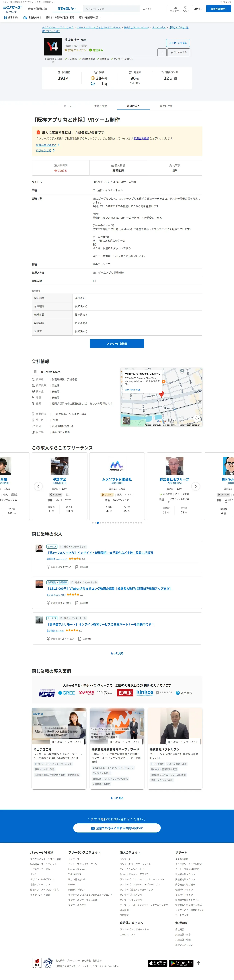Screen dimensions: 234x980
Task: Click the クラウドソーシング ランサーズ breadcrumb
Action: tap(58, 27)
